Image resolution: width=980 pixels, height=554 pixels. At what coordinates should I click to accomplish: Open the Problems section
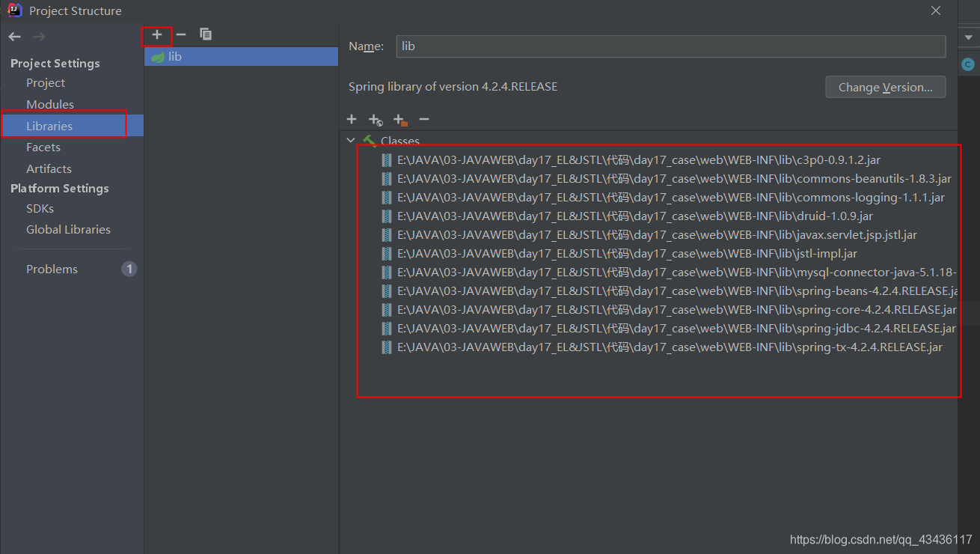pos(52,269)
